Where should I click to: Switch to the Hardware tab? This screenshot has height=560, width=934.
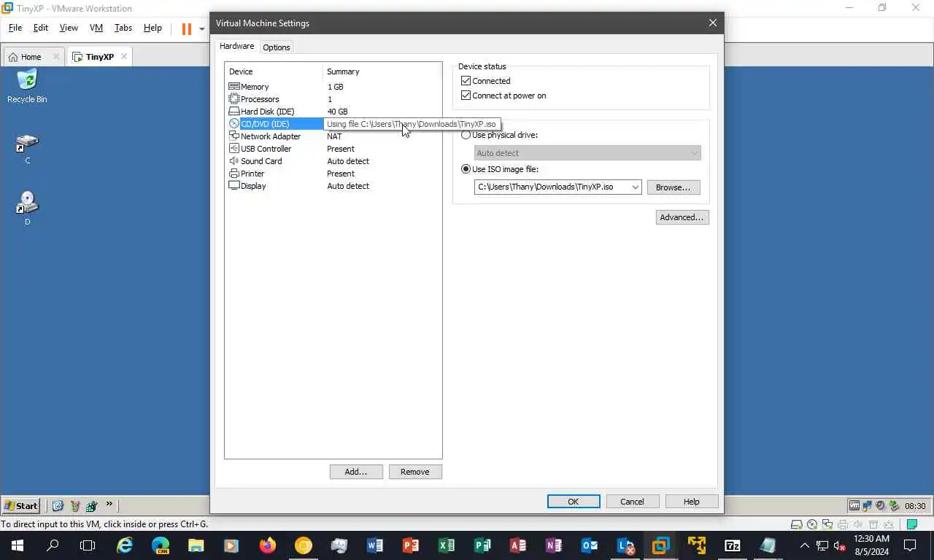[237, 46]
